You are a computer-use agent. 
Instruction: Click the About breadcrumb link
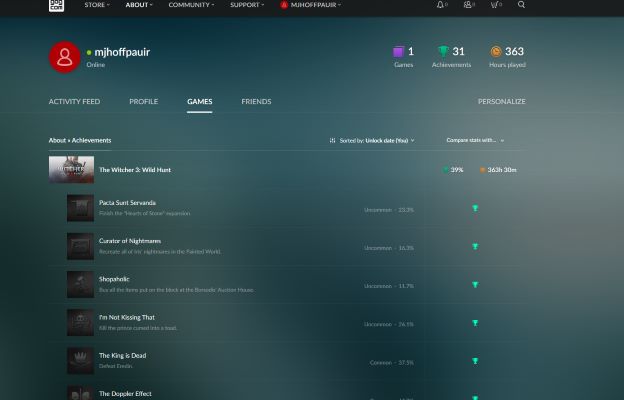pyautogui.click(x=57, y=140)
